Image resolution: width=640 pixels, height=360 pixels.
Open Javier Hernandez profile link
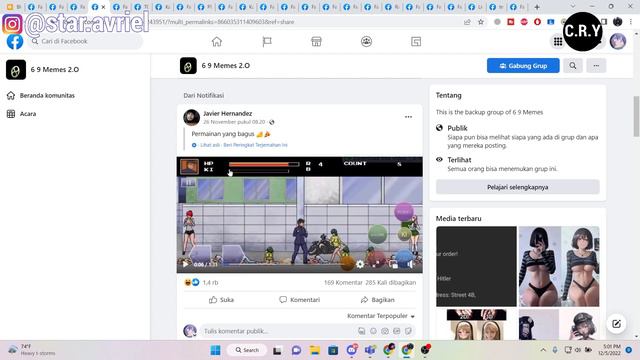click(x=228, y=113)
